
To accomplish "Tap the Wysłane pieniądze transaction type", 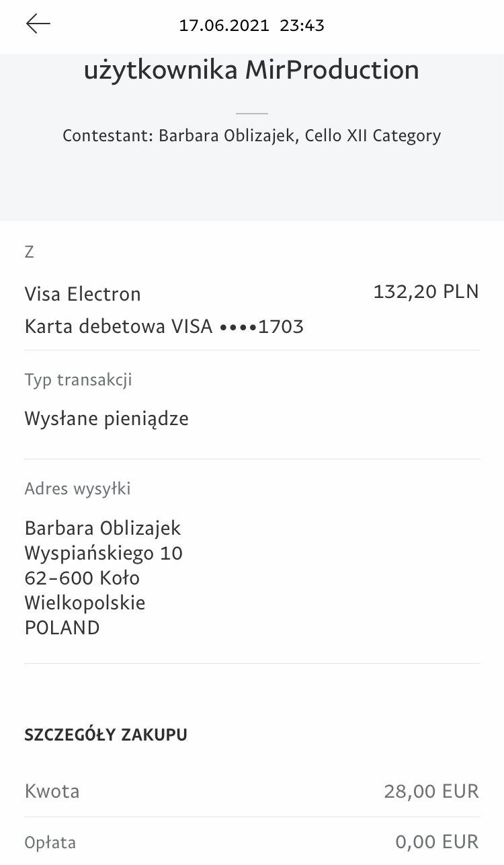I will tap(106, 419).
